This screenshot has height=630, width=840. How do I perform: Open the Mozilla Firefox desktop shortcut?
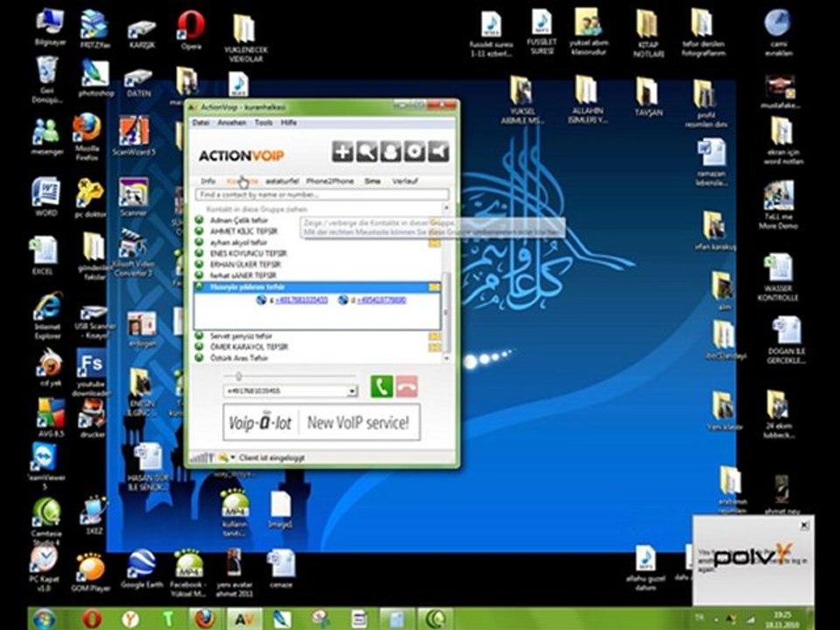87,137
